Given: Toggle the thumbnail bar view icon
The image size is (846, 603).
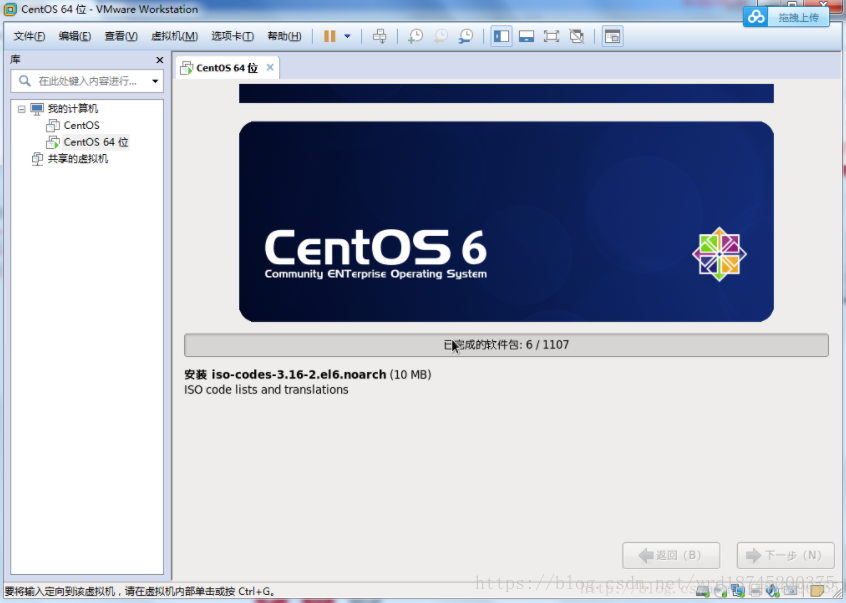Looking at the screenshot, I should 526,36.
